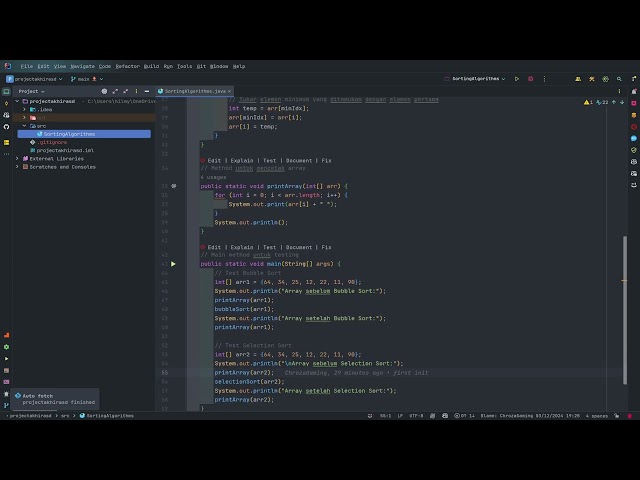640x480 pixels.
Task: Open the Edit menu
Action: 43,66
